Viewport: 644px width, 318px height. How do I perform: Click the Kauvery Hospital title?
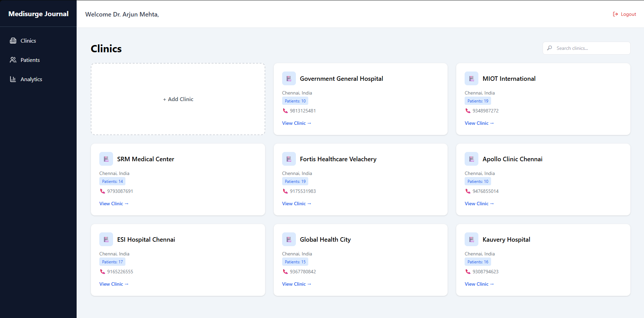tap(506, 240)
